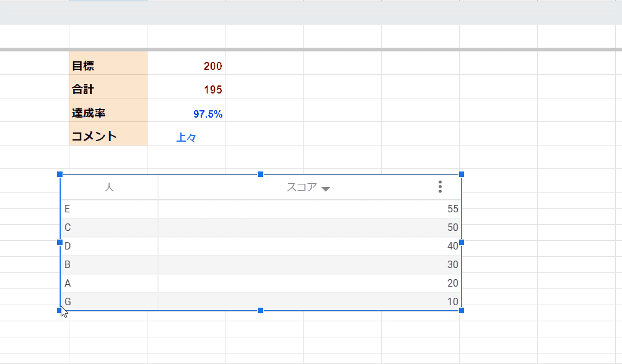The height and width of the screenshot is (364, 622).
Task: Click row C in the table chart
Action: (261, 228)
